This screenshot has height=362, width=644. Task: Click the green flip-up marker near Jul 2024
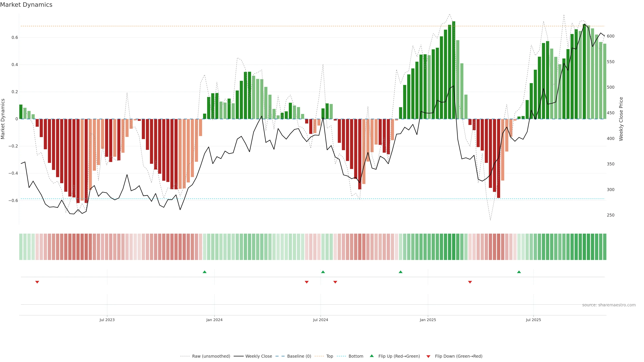(323, 272)
